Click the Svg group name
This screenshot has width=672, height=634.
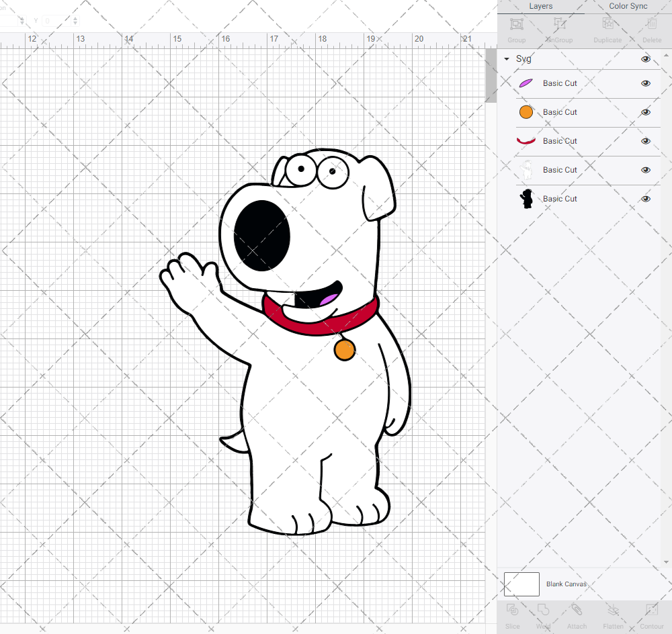pos(523,58)
